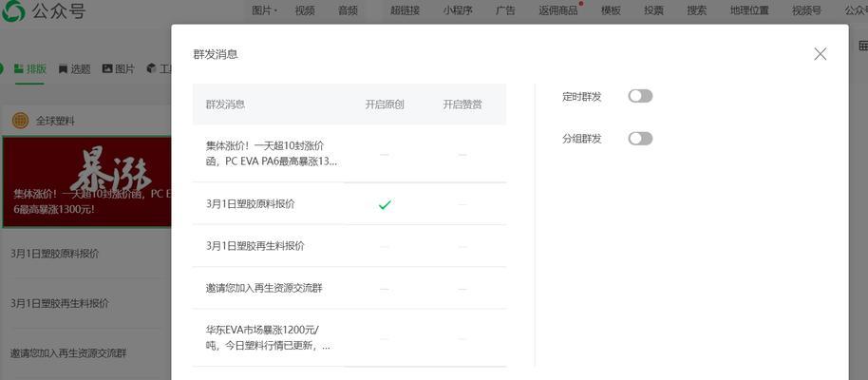Click the 全球塑料 account avatar icon
This screenshot has height=380, width=868.
pyautogui.click(x=20, y=121)
